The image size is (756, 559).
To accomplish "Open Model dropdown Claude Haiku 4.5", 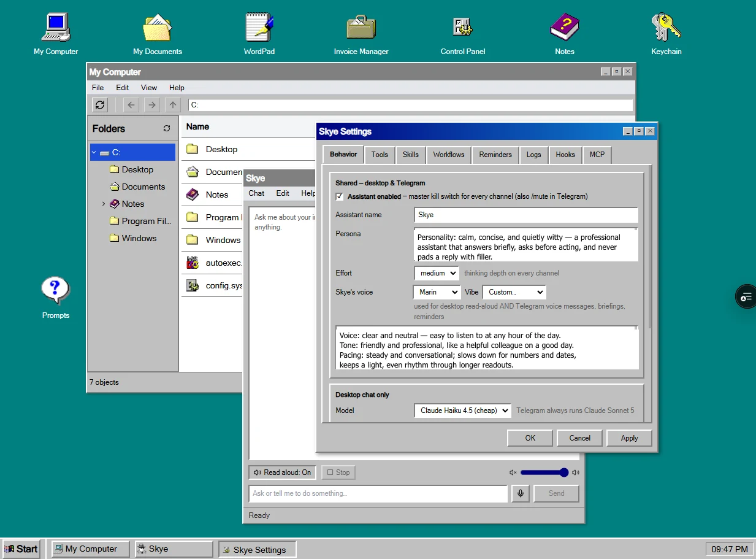I will (462, 411).
